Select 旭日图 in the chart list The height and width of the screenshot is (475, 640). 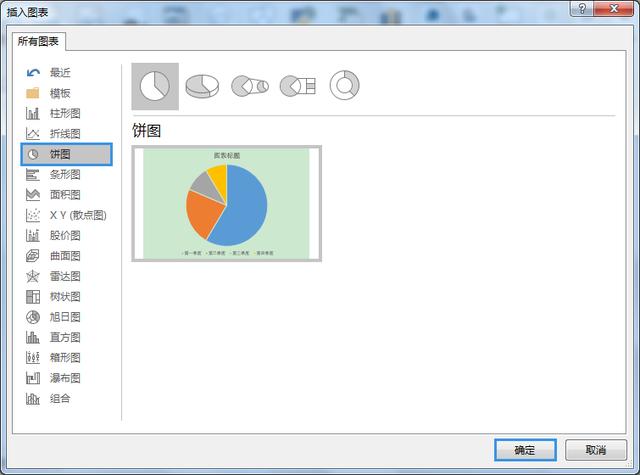[65, 317]
